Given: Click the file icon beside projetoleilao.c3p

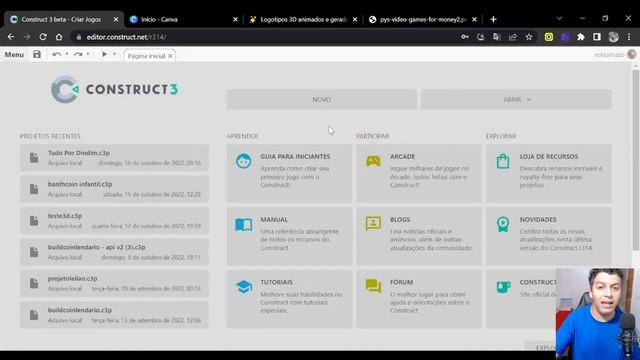Looking at the screenshot, I should pyautogui.click(x=34, y=283).
